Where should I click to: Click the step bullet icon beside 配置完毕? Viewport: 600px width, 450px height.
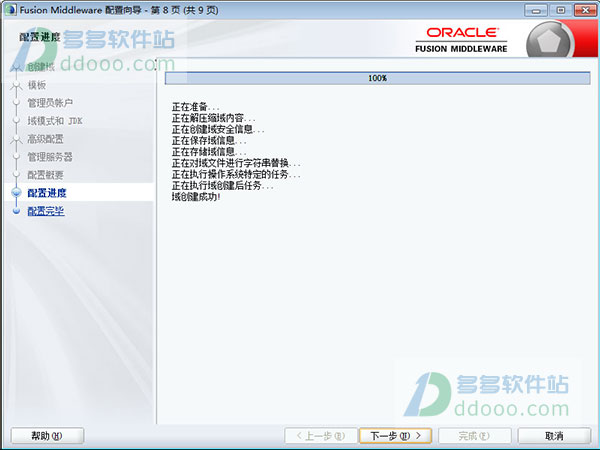pyautogui.click(x=16, y=211)
